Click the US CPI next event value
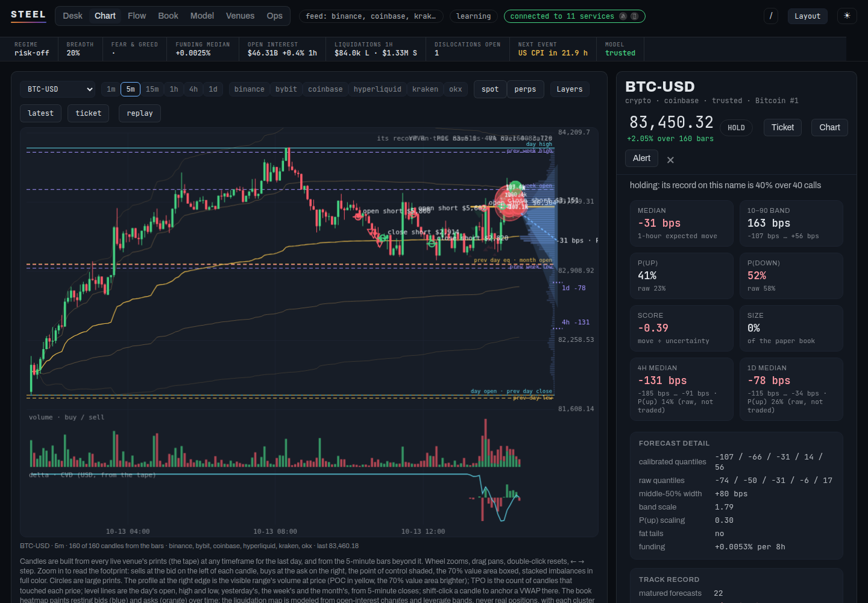 coord(553,53)
